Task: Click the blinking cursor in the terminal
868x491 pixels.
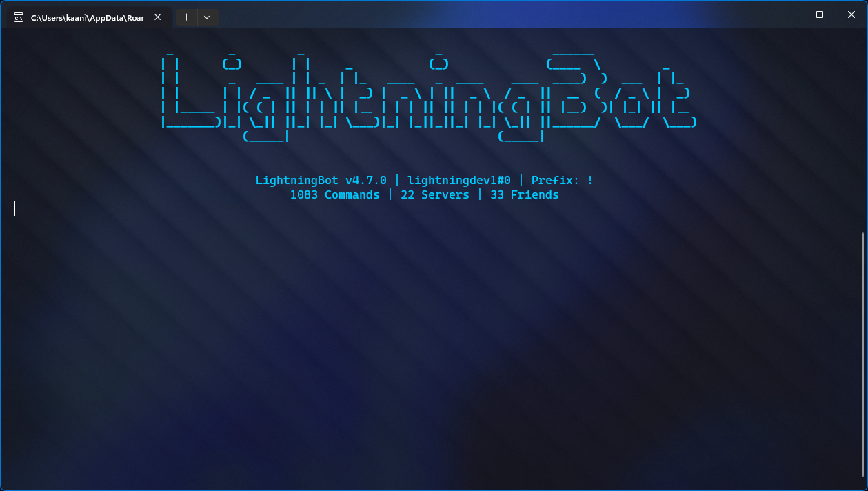Action: [14, 208]
